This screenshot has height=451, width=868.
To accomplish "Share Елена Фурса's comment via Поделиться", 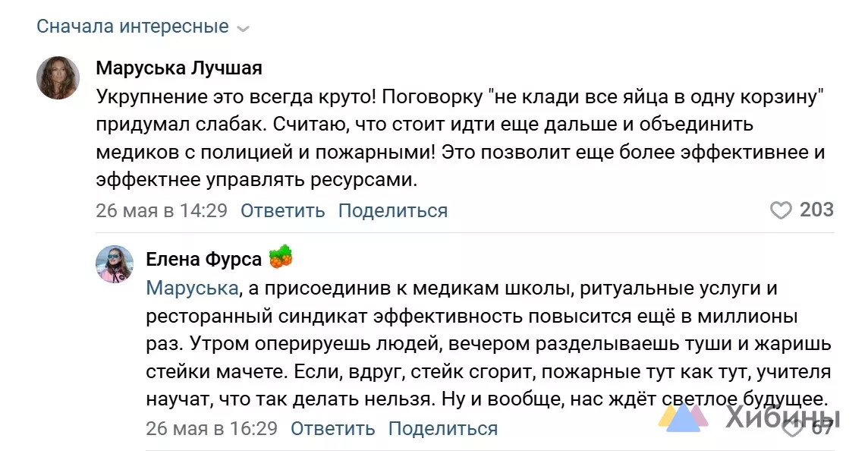I will tap(443, 428).
